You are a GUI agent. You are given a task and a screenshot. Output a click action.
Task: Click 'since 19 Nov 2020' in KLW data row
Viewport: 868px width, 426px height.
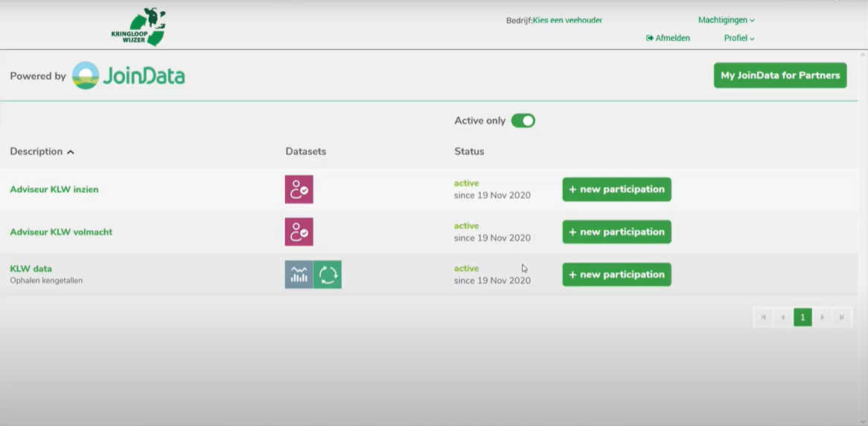(x=492, y=281)
